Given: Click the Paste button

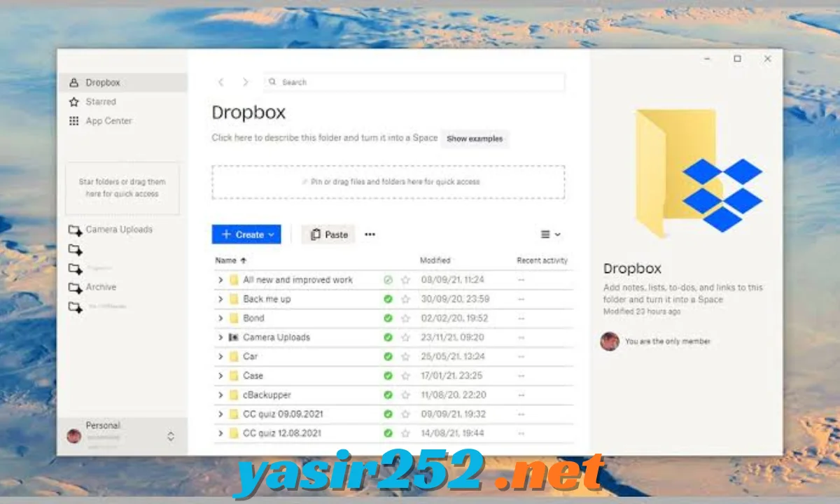Looking at the screenshot, I should pos(329,234).
